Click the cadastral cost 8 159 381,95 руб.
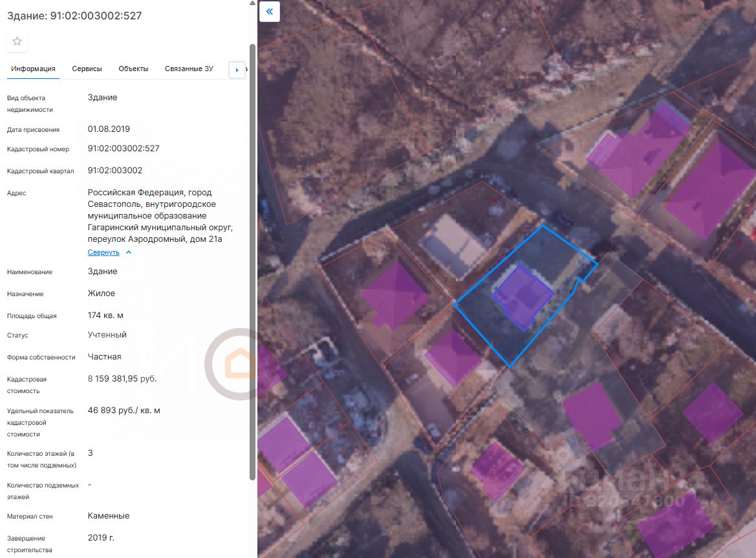Image resolution: width=756 pixels, height=558 pixels. [122, 379]
